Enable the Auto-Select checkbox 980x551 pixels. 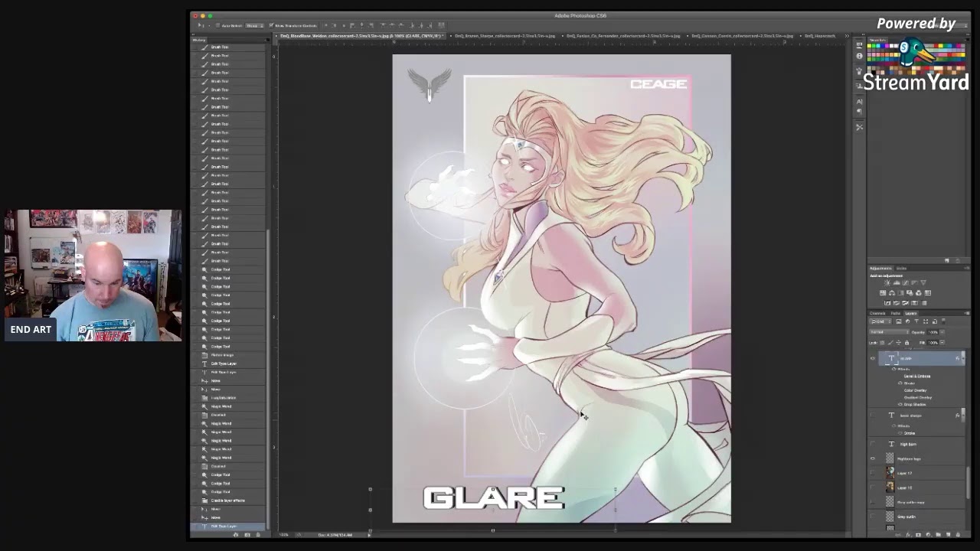click(x=218, y=25)
